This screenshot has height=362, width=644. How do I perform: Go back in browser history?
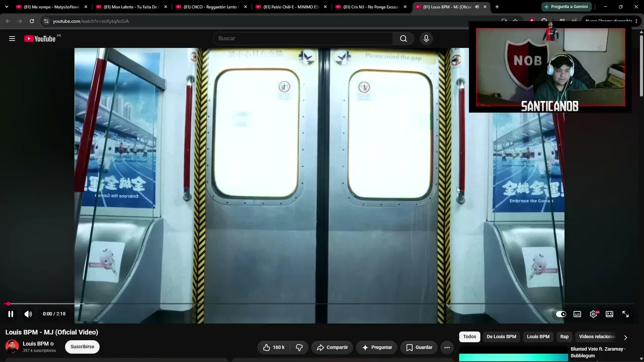(8, 21)
